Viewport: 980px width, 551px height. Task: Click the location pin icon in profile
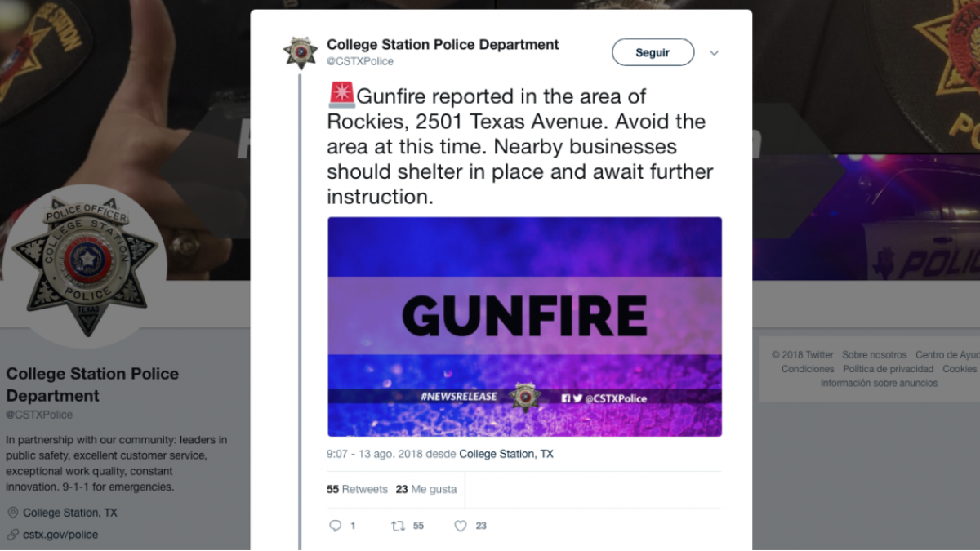point(12,513)
